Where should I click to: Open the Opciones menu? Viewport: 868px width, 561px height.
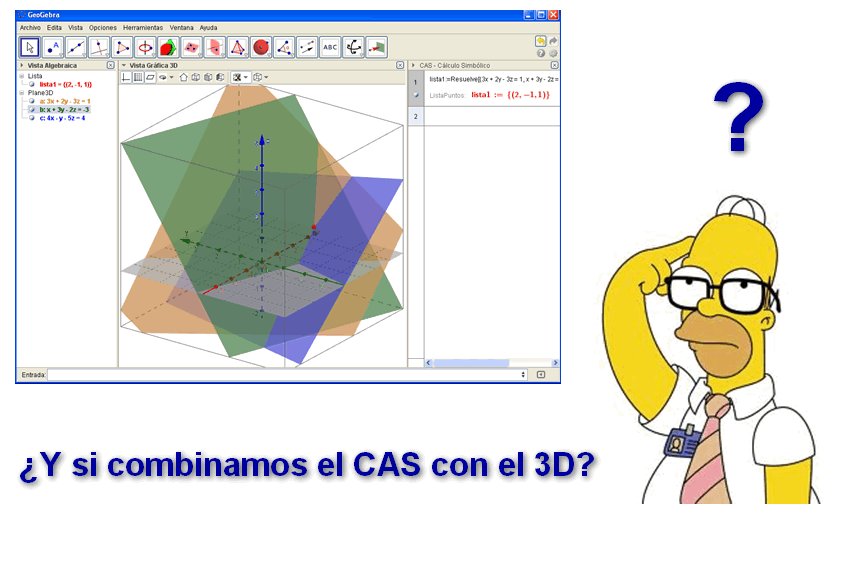(x=103, y=28)
